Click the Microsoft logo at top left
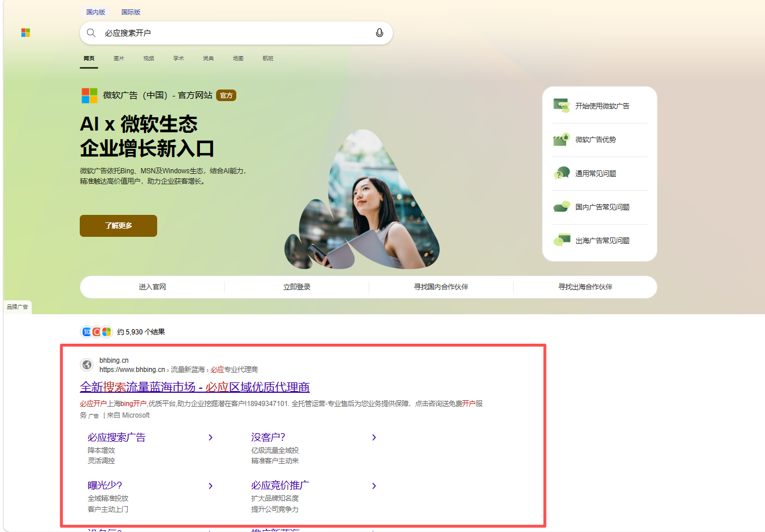The image size is (765, 532). pos(25,33)
